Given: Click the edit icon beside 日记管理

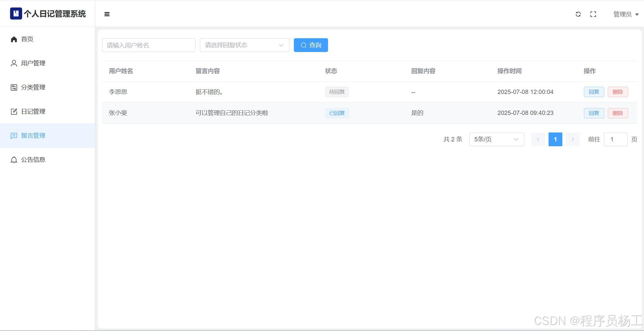Looking at the screenshot, I should (x=14, y=111).
